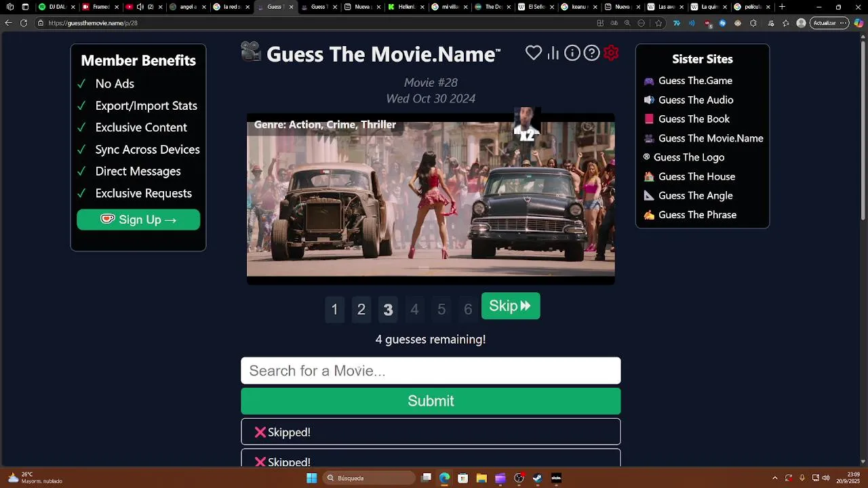Click the movie frame image
This screenshot has height=488, width=868.
pyautogui.click(x=431, y=199)
